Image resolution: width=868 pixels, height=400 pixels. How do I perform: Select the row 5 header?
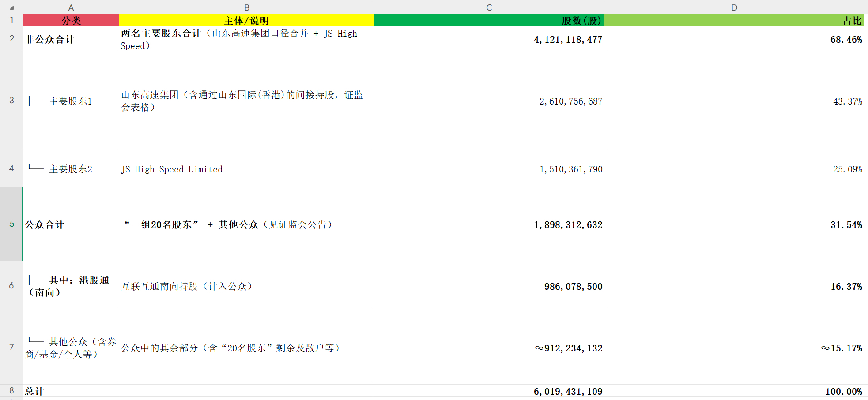point(11,224)
